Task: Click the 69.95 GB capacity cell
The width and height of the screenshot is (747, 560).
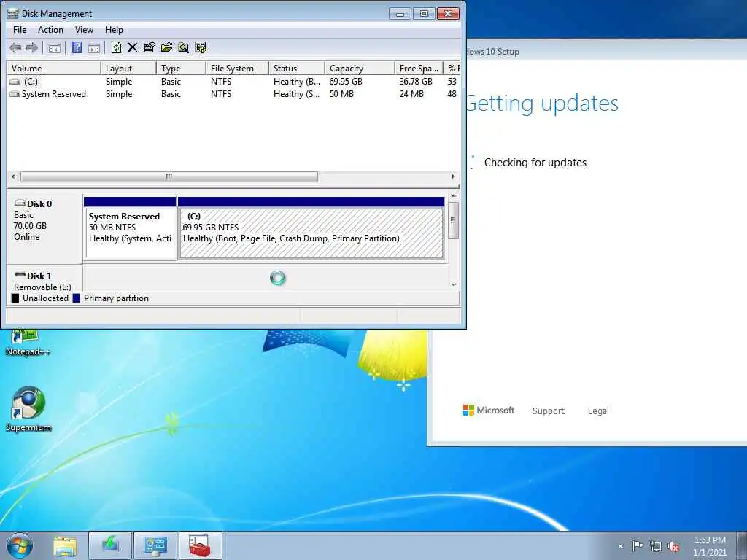Action: pos(346,82)
